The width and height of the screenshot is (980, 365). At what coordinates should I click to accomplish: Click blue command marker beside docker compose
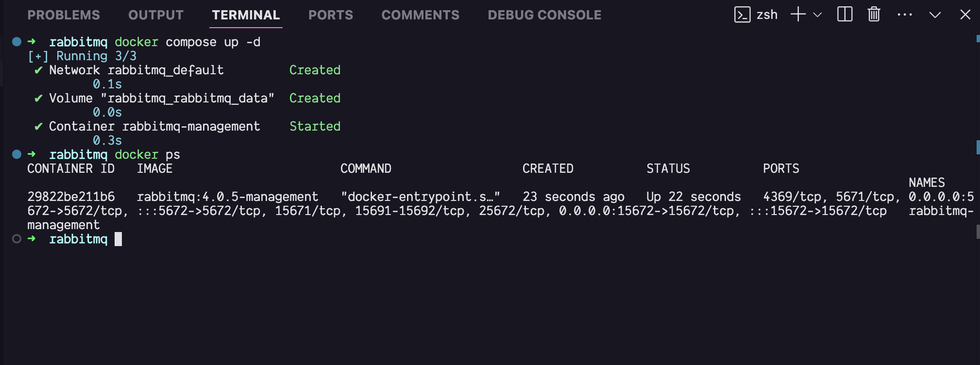pyautogui.click(x=17, y=42)
